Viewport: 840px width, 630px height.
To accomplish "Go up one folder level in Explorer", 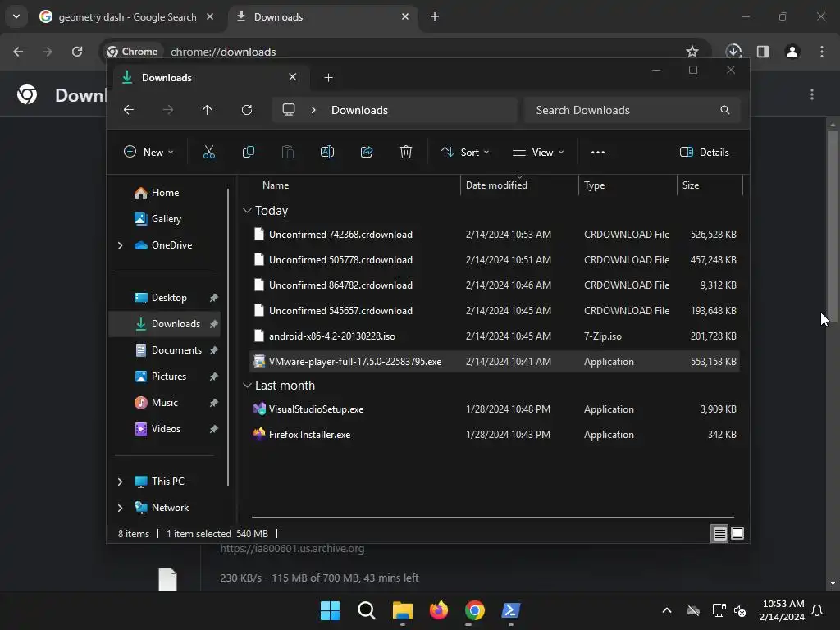I will coord(208,110).
